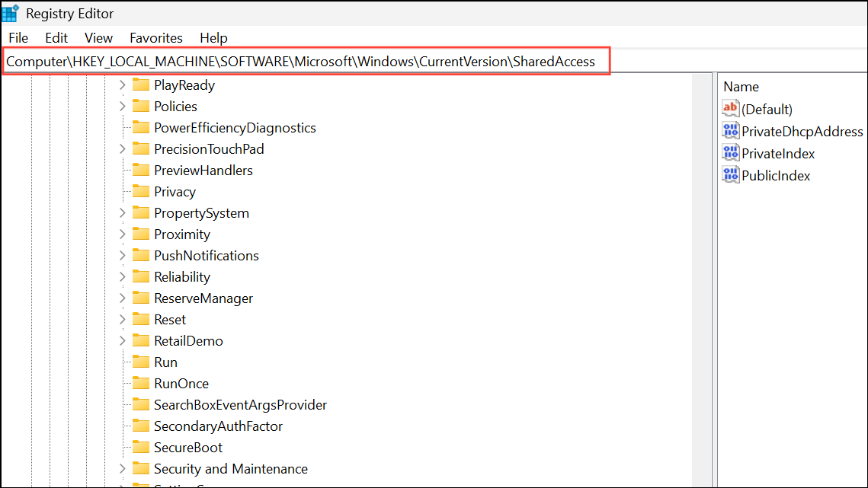Expand the ReserveManager key

[123, 298]
